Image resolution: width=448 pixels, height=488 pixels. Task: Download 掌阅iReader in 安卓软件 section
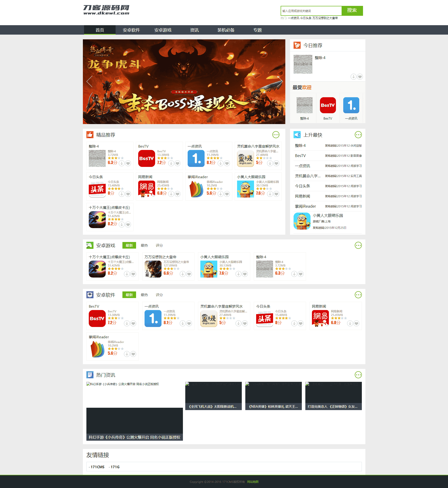click(x=127, y=354)
